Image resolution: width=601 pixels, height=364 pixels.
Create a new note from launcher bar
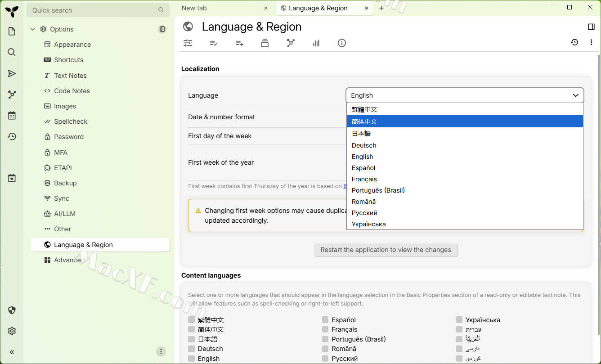click(12, 31)
